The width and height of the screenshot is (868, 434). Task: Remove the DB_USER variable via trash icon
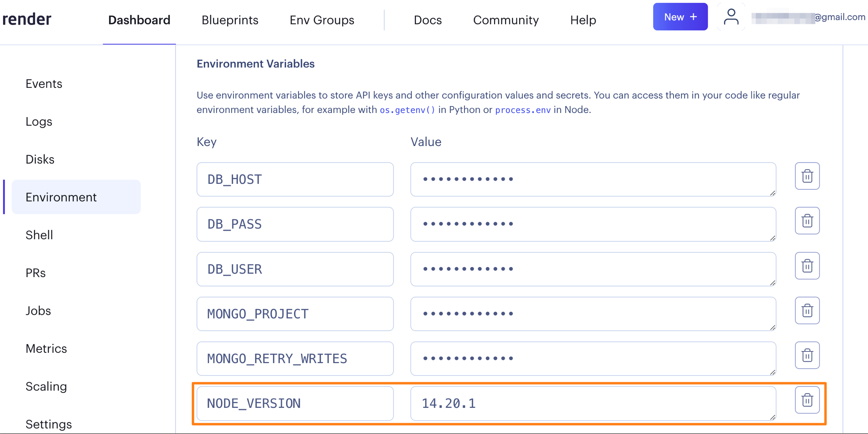coord(807,266)
